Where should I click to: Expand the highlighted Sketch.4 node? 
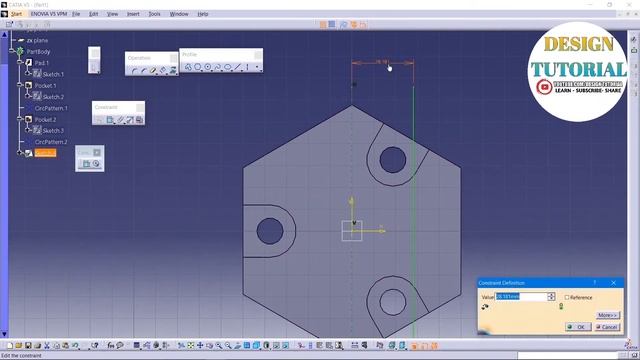click(20, 153)
